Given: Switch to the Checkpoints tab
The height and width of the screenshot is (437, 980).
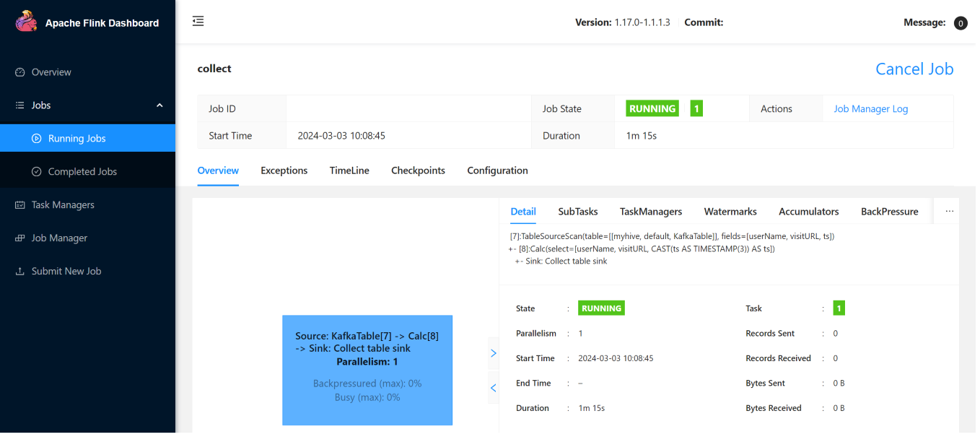Looking at the screenshot, I should (x=418, y=170).
